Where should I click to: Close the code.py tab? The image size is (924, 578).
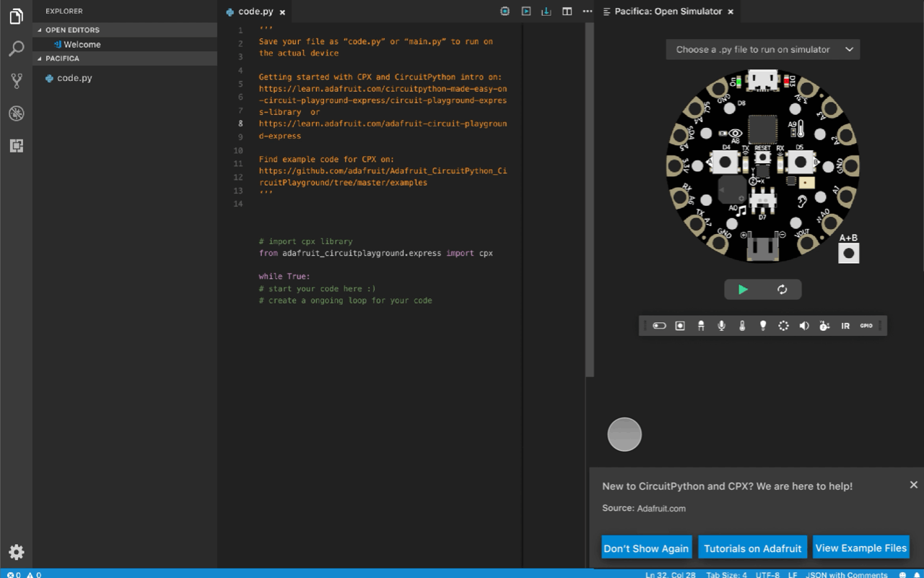282,12
